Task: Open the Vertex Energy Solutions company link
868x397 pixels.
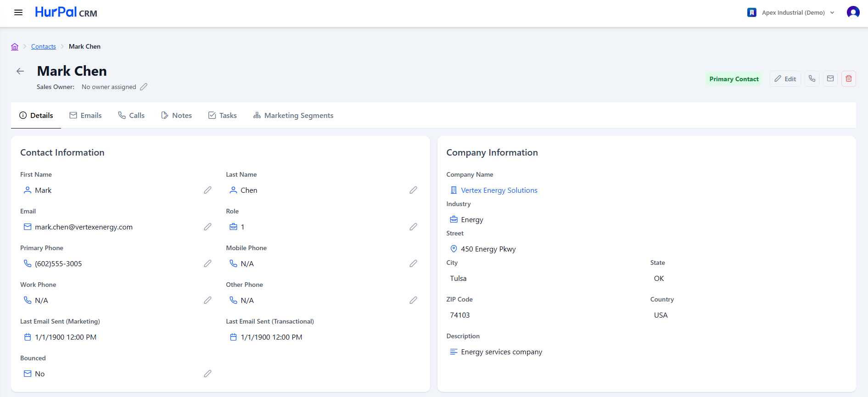Action: [499, 190]
